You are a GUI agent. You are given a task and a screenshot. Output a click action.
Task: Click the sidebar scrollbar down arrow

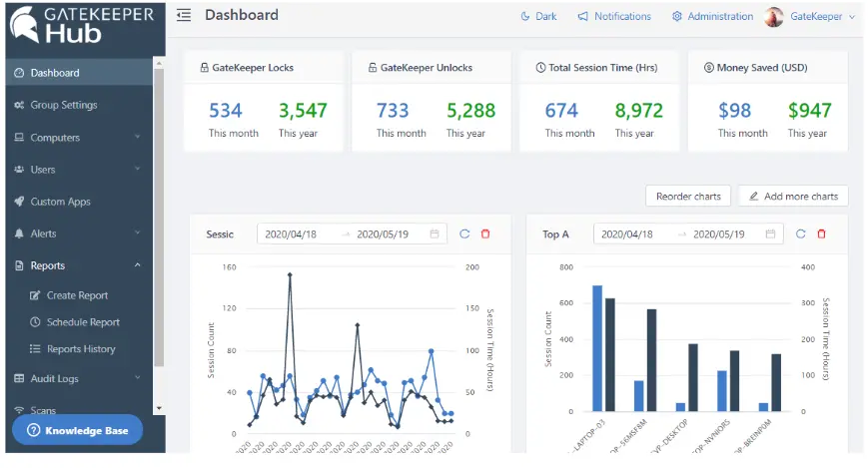[159, 408]
